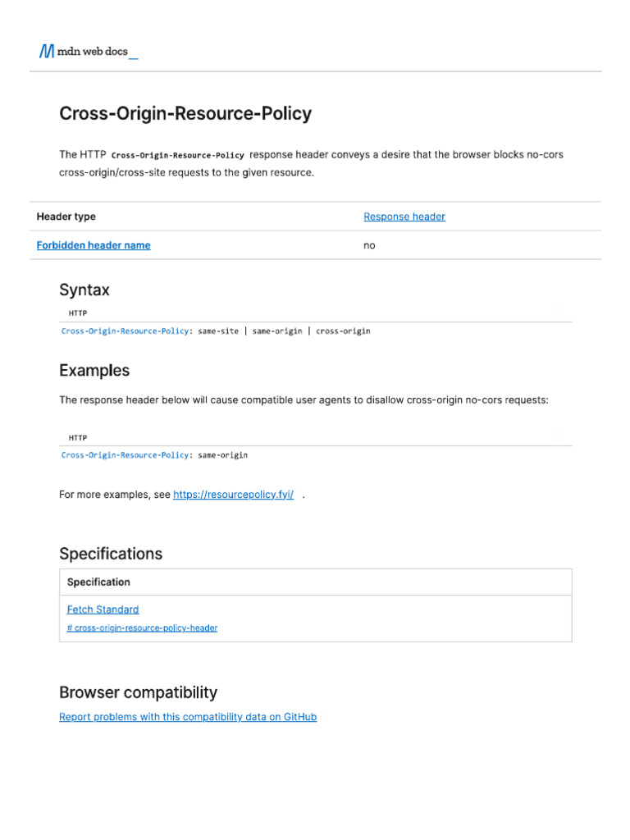
Task: Click the Header type table cell
Action: pyautogui.click(x=66, y=217)
